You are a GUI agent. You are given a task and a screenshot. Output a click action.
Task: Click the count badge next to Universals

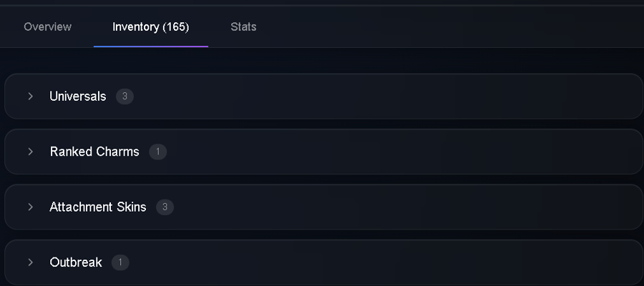(x=125, y=97)
